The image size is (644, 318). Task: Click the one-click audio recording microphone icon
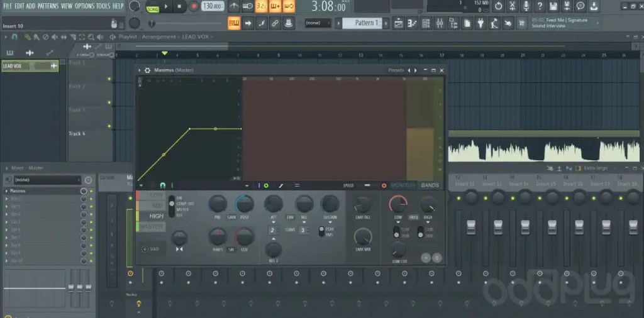pyautogui.click(x=526, y=6)
